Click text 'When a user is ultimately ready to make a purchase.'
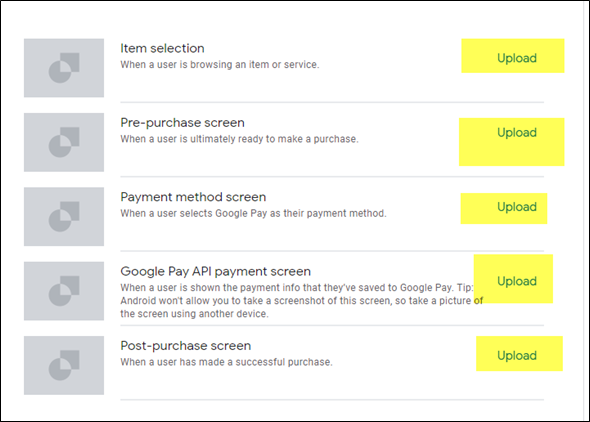Image resolution: width=590 pixels, height=422 pixels. [239, 139]
